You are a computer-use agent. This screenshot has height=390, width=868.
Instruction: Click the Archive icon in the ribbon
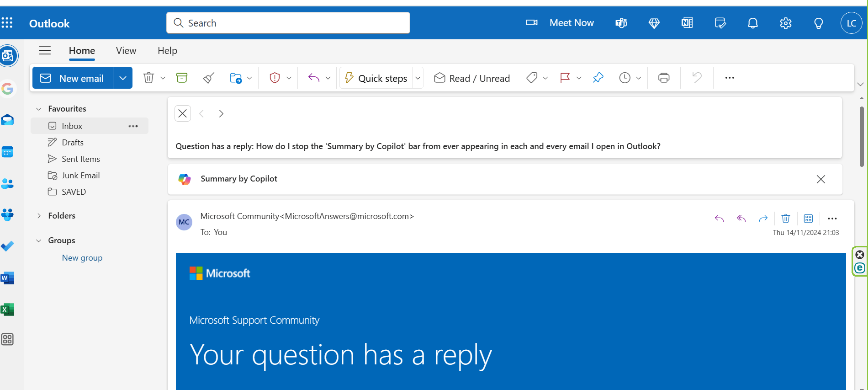[182, 78]
